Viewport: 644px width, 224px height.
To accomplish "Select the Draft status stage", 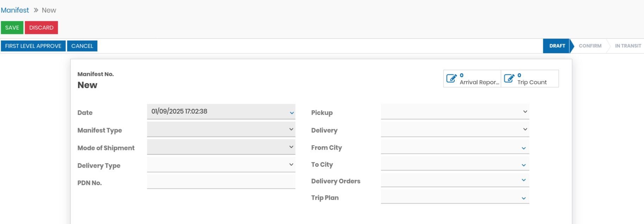I will (557, 46).
